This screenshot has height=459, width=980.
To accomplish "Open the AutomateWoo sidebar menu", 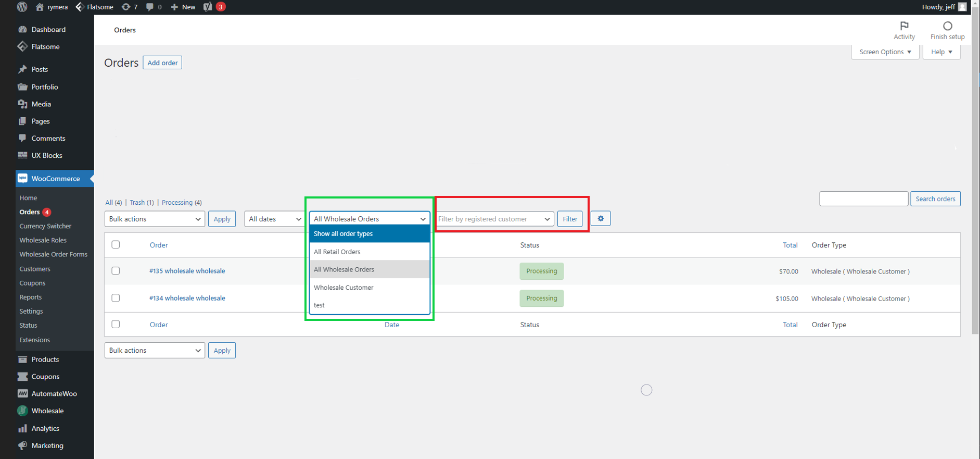I will click(54, 394).
